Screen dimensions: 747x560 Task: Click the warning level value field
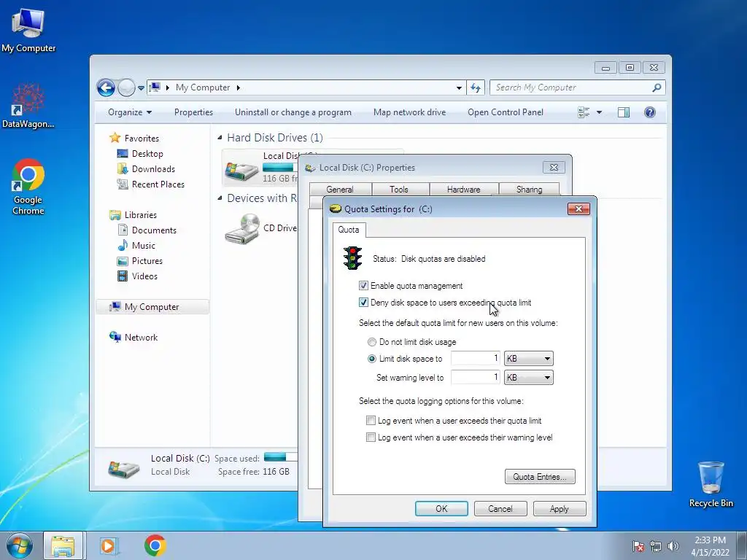click(476, 378)
